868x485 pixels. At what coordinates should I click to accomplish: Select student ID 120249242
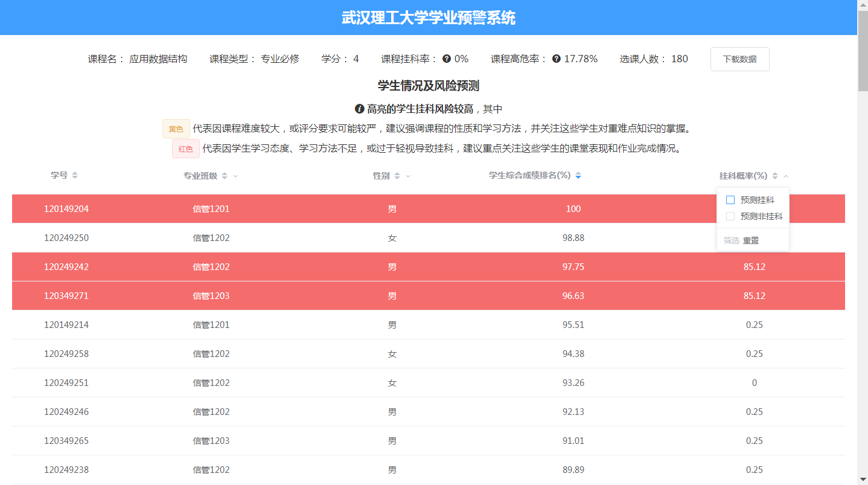click(66, 267)
